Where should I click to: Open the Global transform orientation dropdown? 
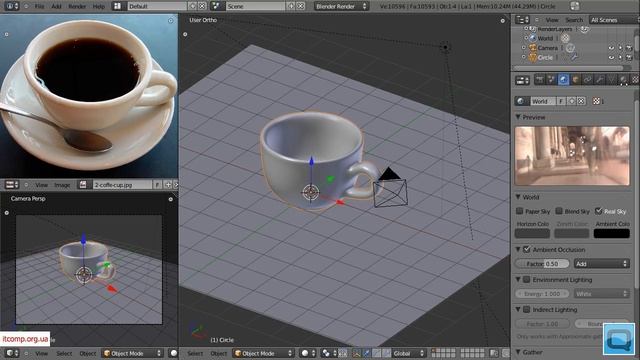click(x=409, y=353)
